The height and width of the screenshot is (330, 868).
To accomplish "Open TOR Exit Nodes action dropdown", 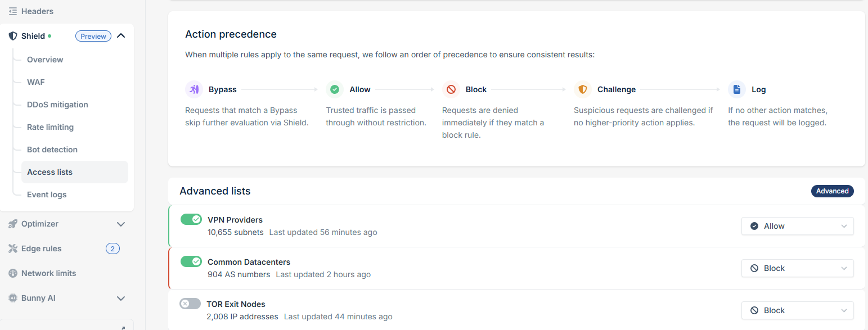I will pos(797,310).
